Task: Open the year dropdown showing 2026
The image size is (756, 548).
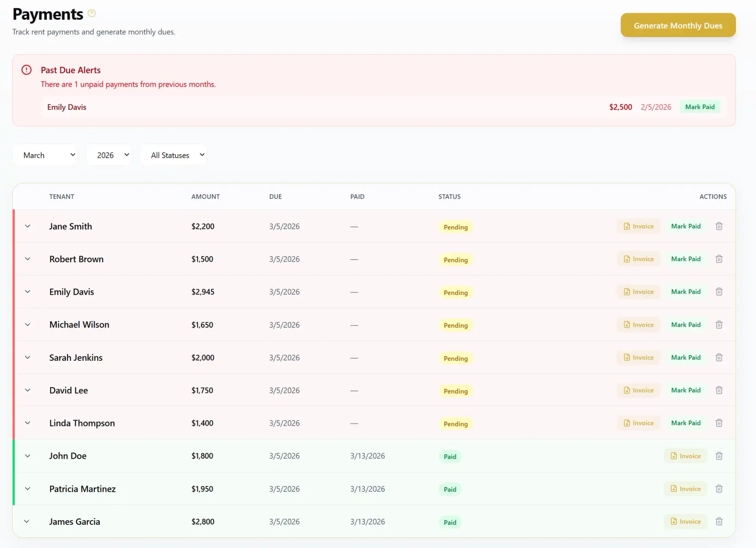Action: (109, 155)
